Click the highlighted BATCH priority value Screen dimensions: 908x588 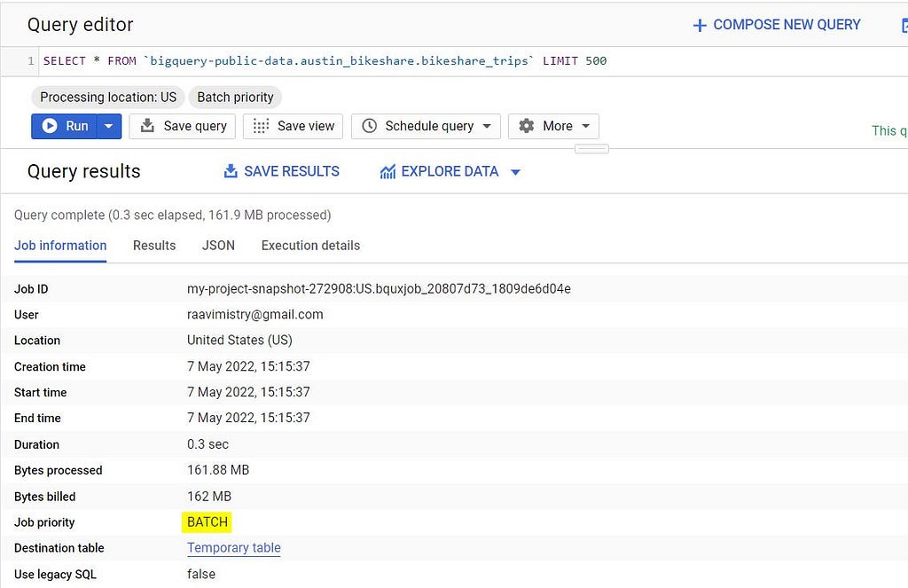point(207,522)
